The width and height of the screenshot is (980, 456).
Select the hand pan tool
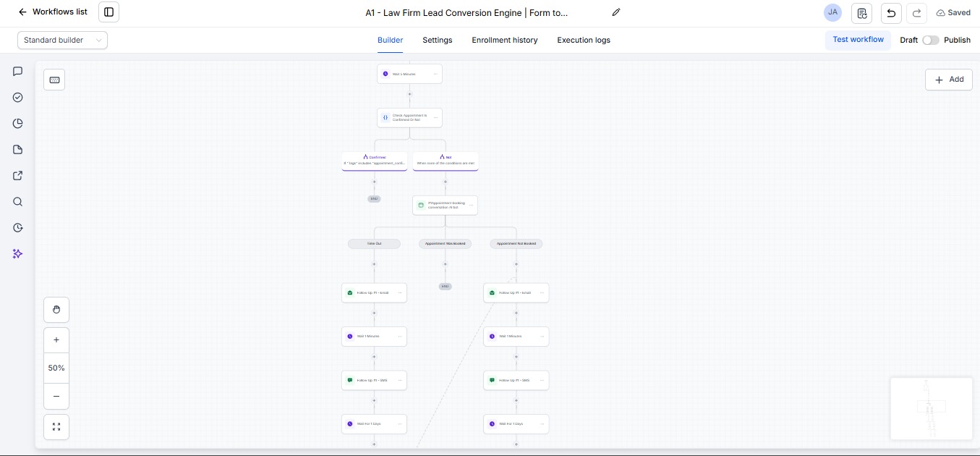click(x=56, y=310)
